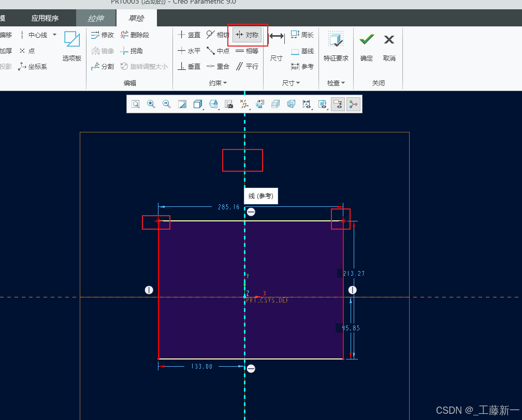The image size is (522, 420).
Task: Click right vertical constraint symbol on rectangle
Action: coord(353,290)
